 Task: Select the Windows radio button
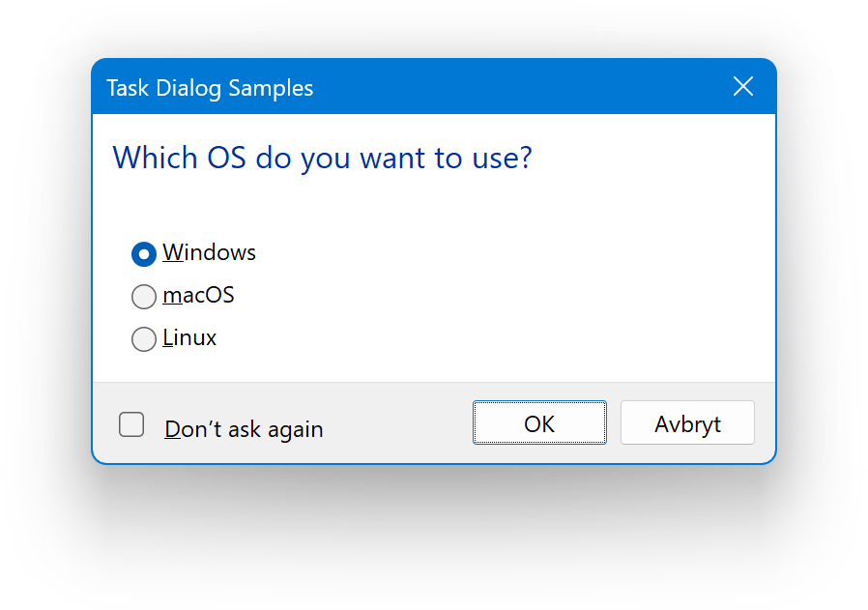click(x=144, y=253)
